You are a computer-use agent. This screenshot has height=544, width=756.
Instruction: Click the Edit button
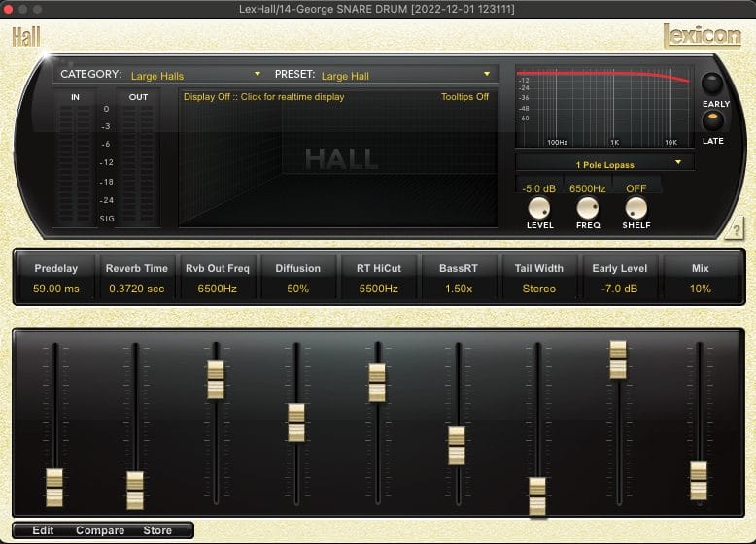click(43, 530)
